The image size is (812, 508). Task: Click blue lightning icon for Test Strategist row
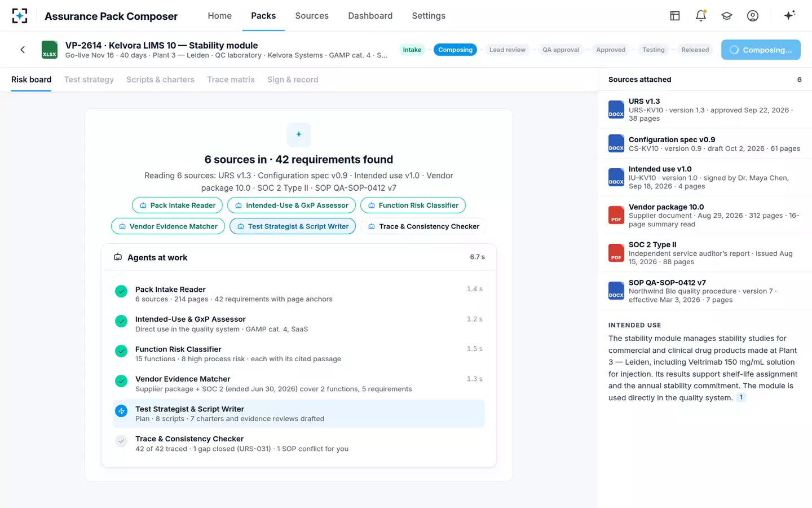121,411
